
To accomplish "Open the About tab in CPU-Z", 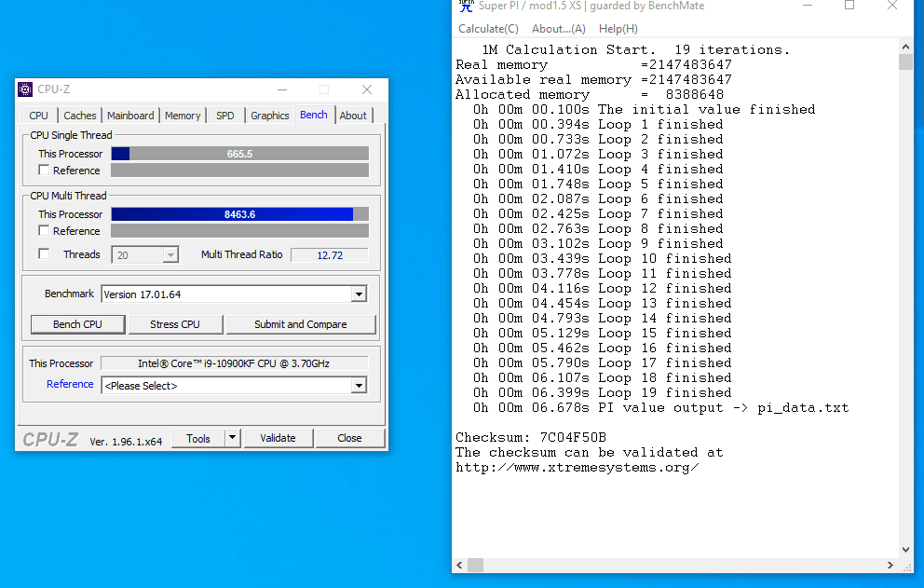I will tap(353, 116).
